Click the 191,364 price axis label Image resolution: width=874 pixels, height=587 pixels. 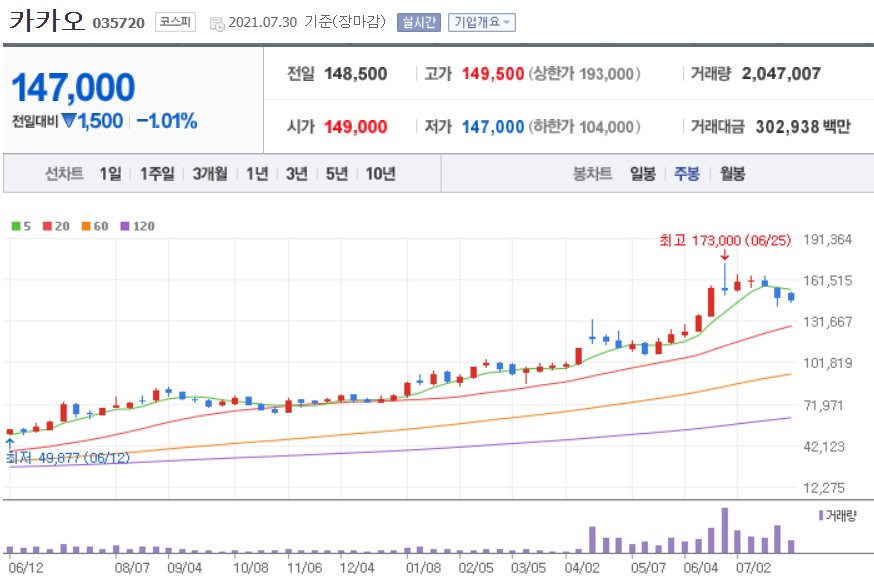[827, 240]
